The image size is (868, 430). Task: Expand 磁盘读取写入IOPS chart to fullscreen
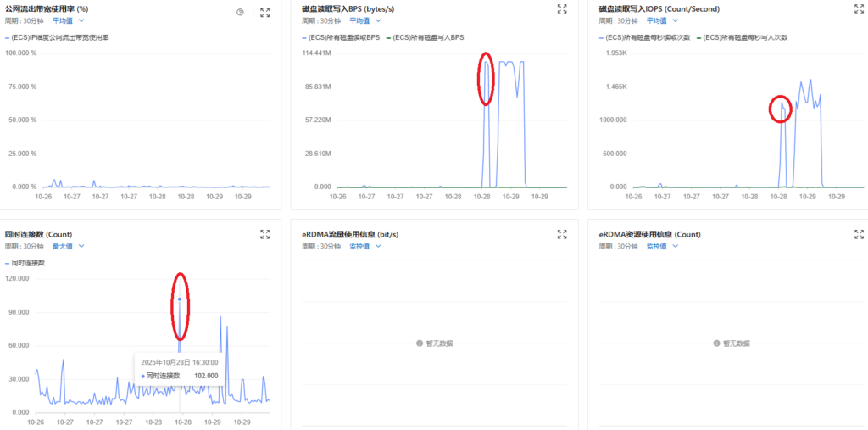pyautogui.click(x=860, y=8)
